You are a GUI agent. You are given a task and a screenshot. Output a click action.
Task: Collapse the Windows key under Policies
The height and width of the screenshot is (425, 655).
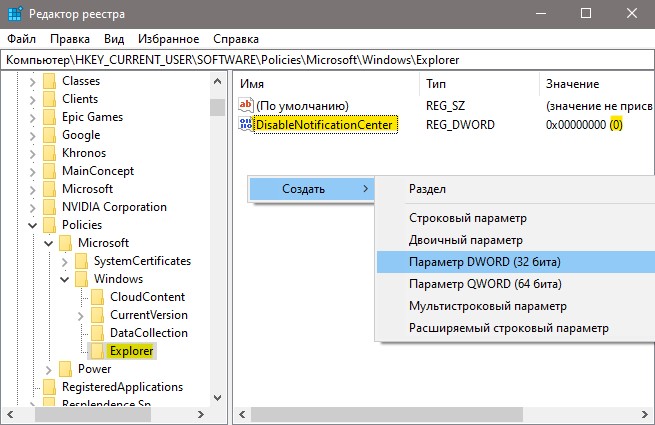pyautogui.click(x=64, y=280)
